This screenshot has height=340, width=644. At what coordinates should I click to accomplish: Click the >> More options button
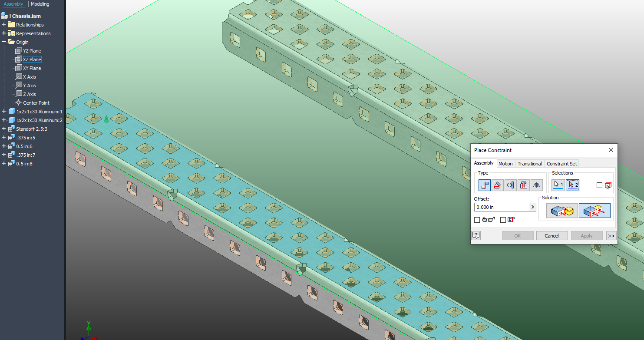[x=611, y=236]
